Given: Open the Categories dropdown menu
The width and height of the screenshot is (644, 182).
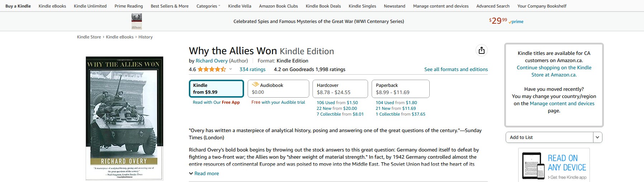Looking at the screenshot, I should pos(208,6).
